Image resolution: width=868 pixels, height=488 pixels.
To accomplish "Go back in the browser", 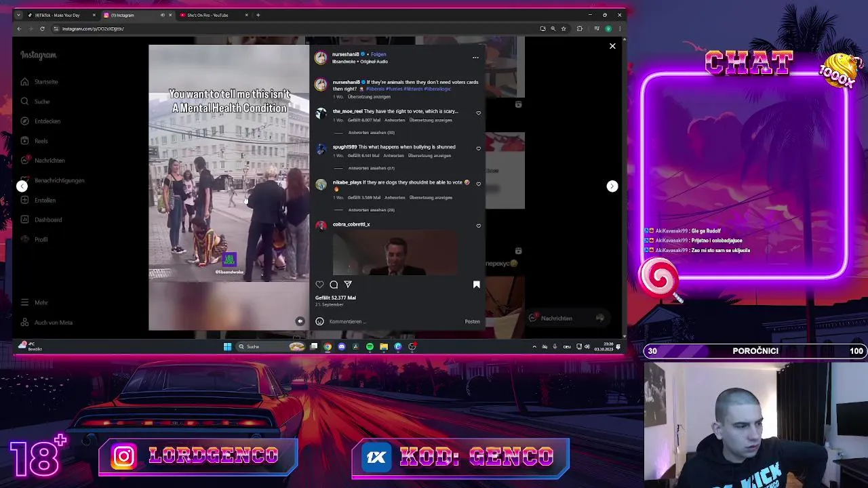I will click(19, 28).
